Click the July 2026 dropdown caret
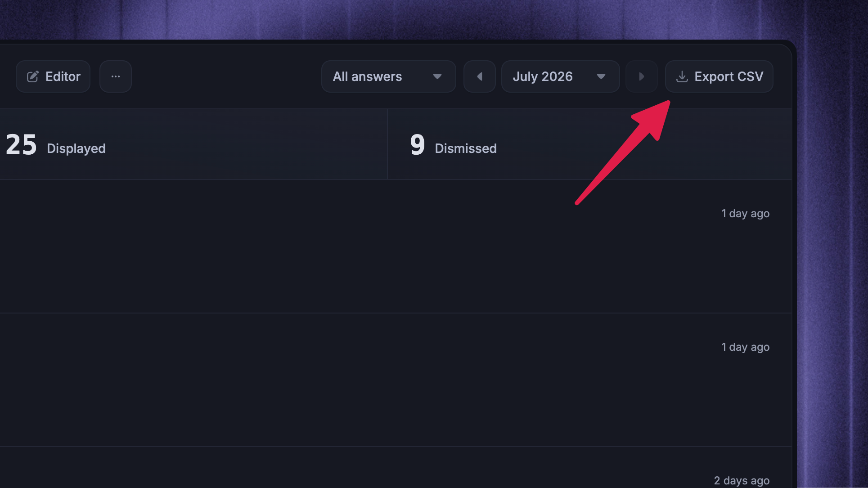This screenshot has height=488, width=868. pyautogui.click(x=601, y=76)
